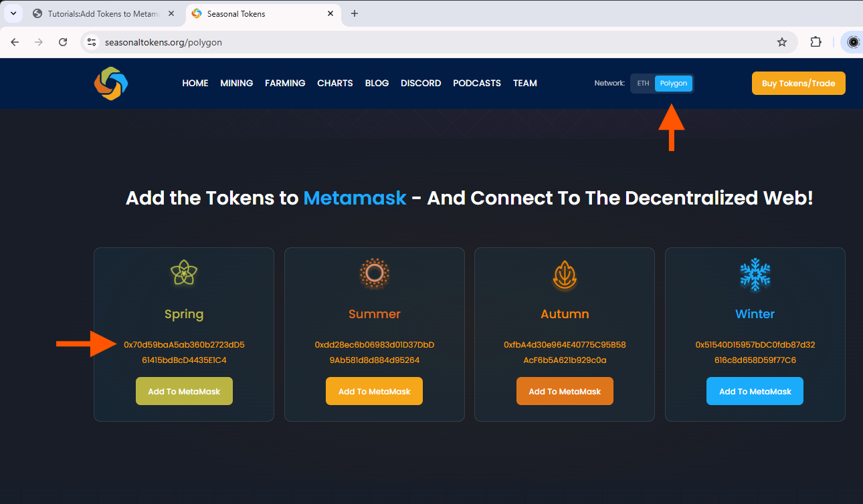This screenshot has width=863, height=504.
Task: Expand the tab search dropdown arrow
Action: click(13, 13)
